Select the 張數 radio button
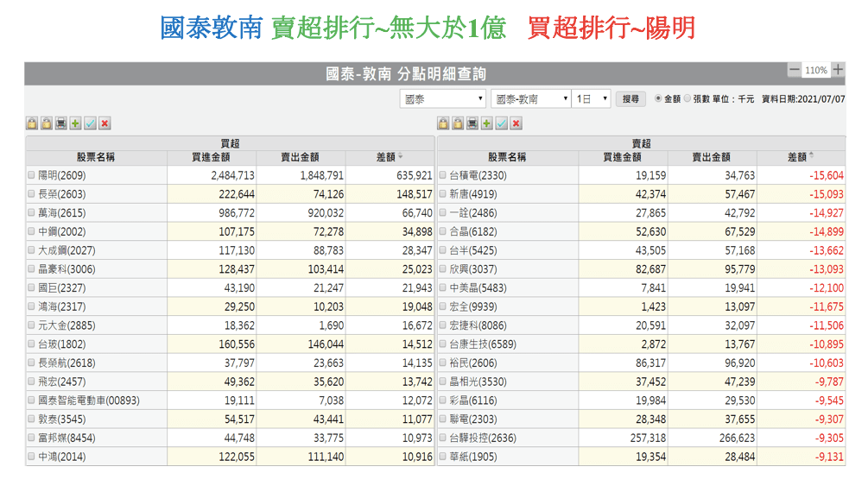Viewport: 868px width, 492px height. pyautogui.click(x=688, y=99)
